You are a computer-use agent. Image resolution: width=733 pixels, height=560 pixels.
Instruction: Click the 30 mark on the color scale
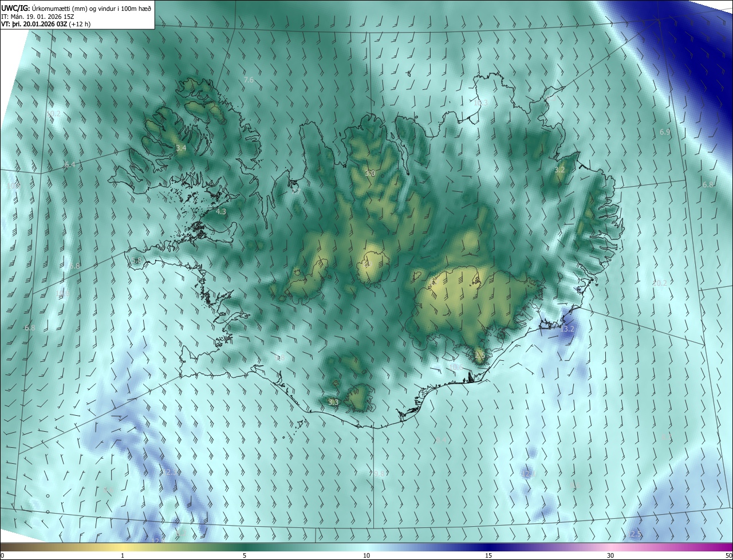click(x=610, y=555)
